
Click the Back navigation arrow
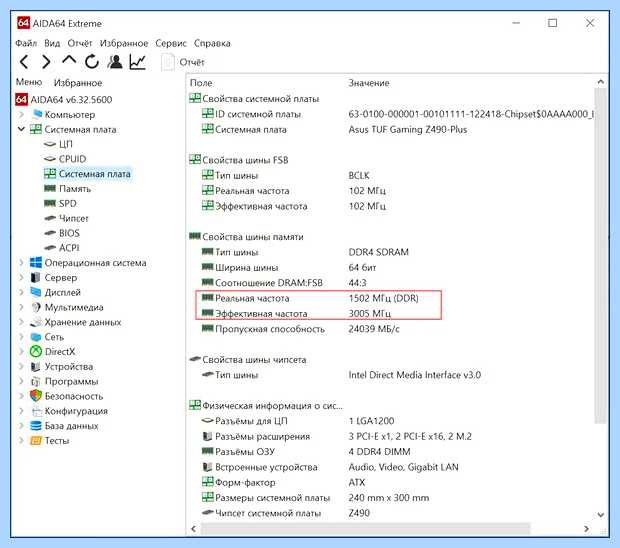pyautogui.click(x=24, y=62)
